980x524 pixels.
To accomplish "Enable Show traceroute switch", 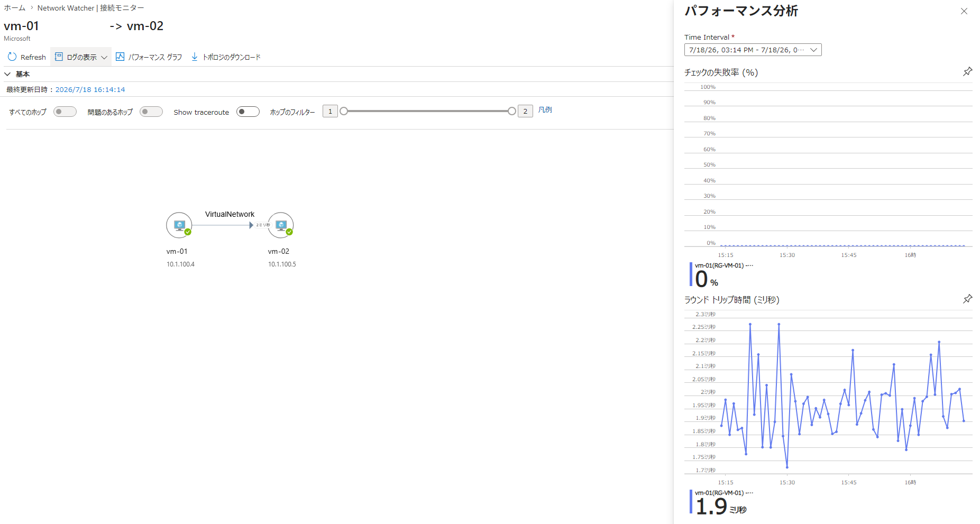I will [x=248, y=112].
